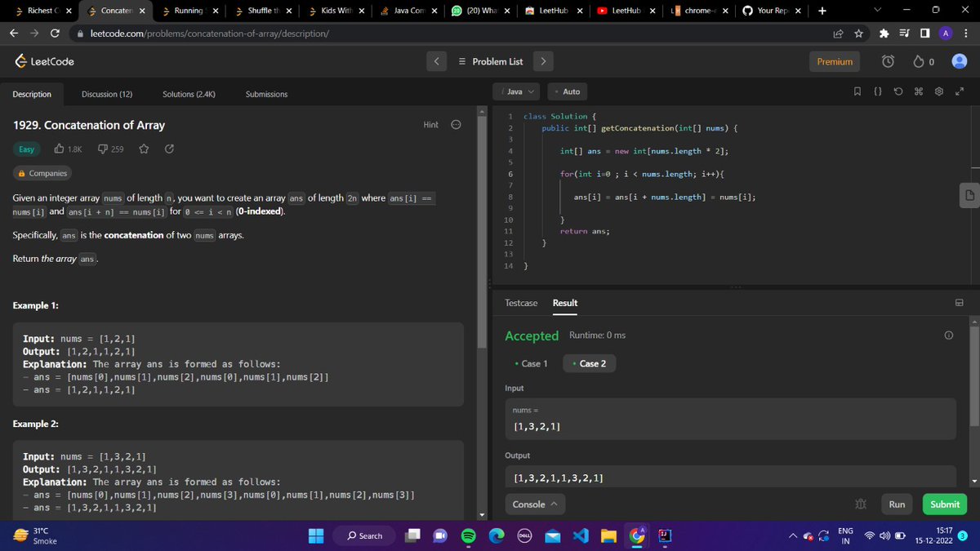Click the green Submit button

coord(945,504)
